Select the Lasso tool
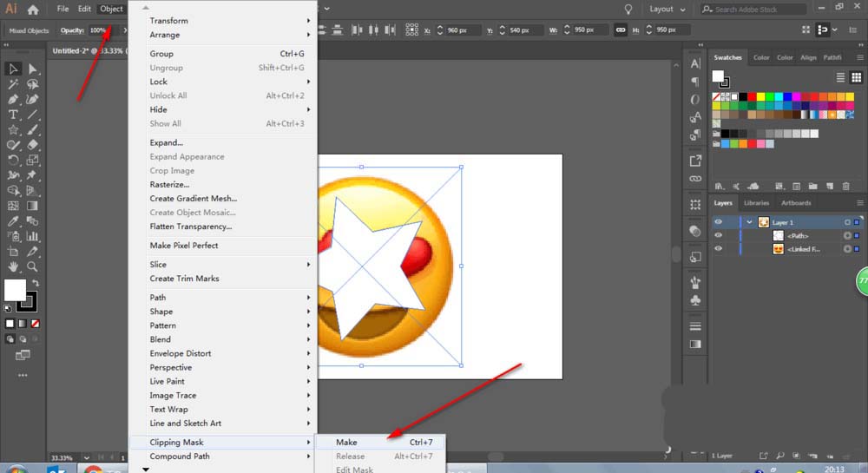 point(33,84)
